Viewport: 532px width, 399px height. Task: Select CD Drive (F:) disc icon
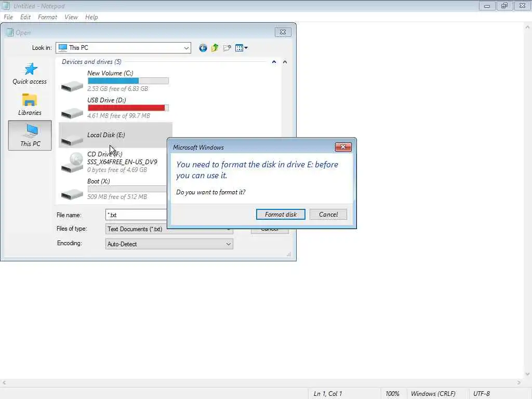click(x=72, y=163)
